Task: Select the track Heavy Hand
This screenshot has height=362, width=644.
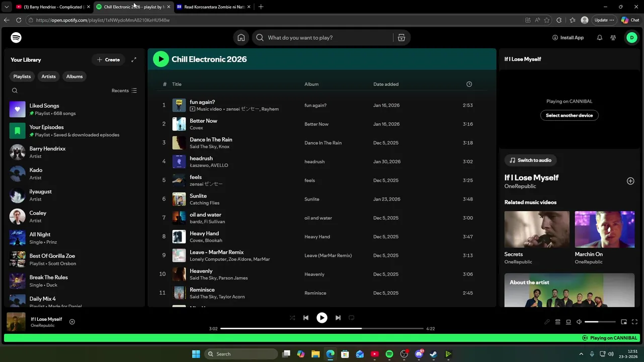Action: pos(322,237)
